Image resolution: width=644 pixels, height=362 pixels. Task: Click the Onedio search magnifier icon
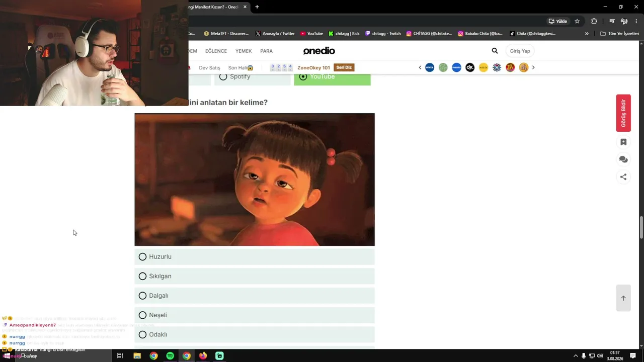tap(495, 51)
